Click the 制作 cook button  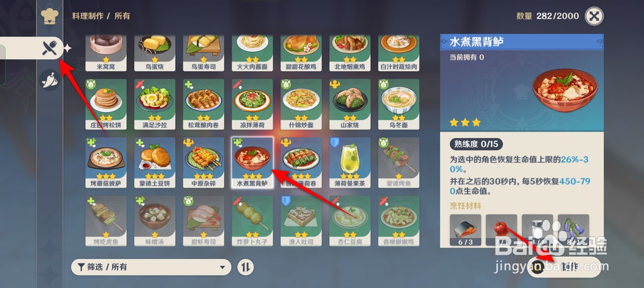564,267
